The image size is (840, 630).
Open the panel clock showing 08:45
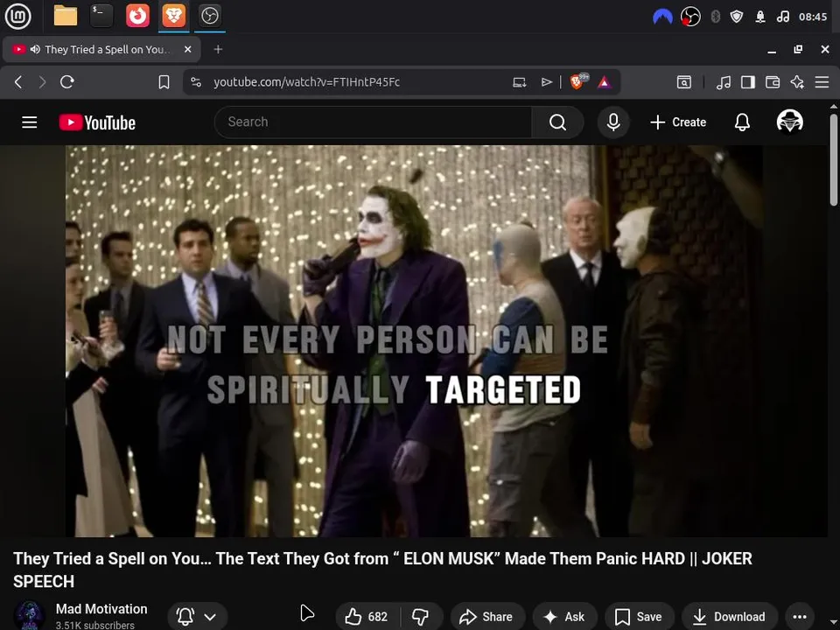pyautogui.click(x=813, y=17)
